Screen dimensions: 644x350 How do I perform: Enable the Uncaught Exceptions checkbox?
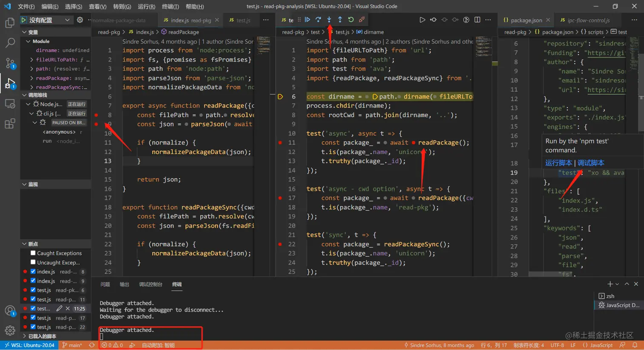(33, 262)
